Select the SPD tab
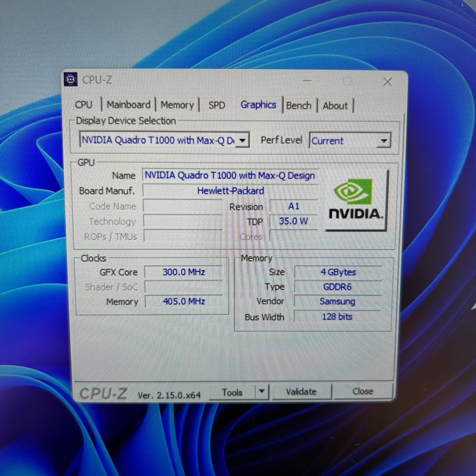The width and height of the screenshot is (476, 476). coord(217,105)
